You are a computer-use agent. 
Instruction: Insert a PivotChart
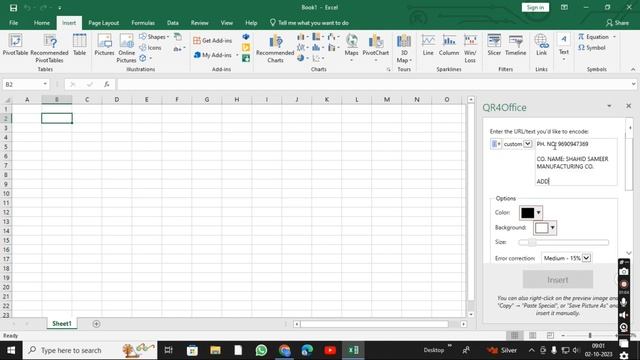[376, 46]
